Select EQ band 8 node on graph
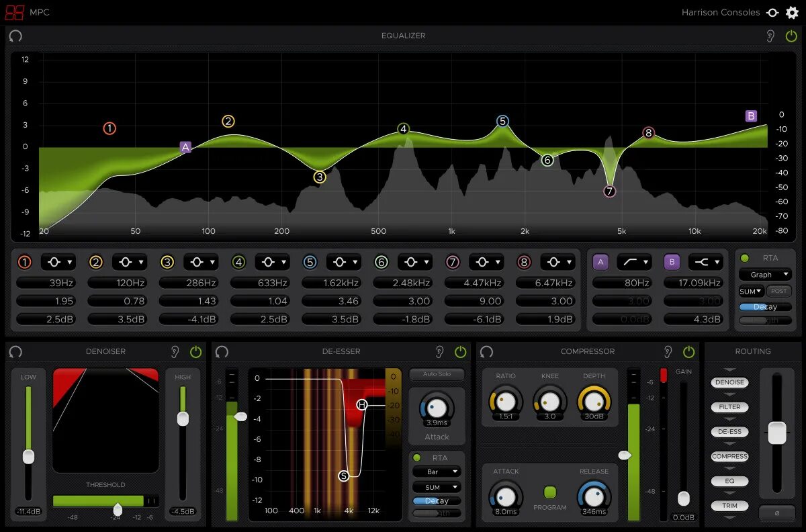This screenshot has width=806, height=532. click(648, 133)
